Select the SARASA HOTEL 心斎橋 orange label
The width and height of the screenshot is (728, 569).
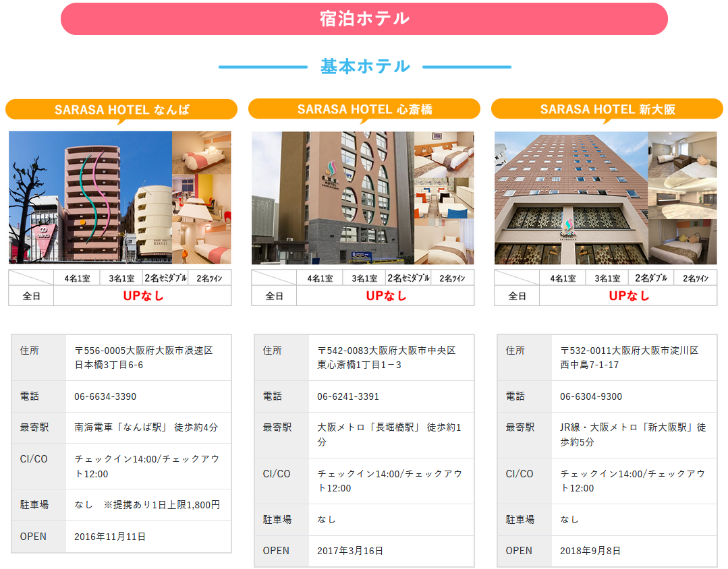coord(364,109)
